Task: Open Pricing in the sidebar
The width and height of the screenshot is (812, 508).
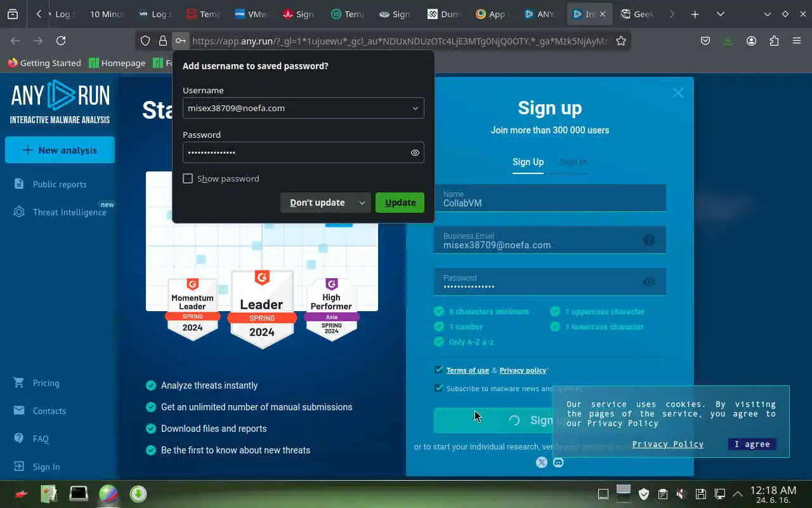Action: 46,383
